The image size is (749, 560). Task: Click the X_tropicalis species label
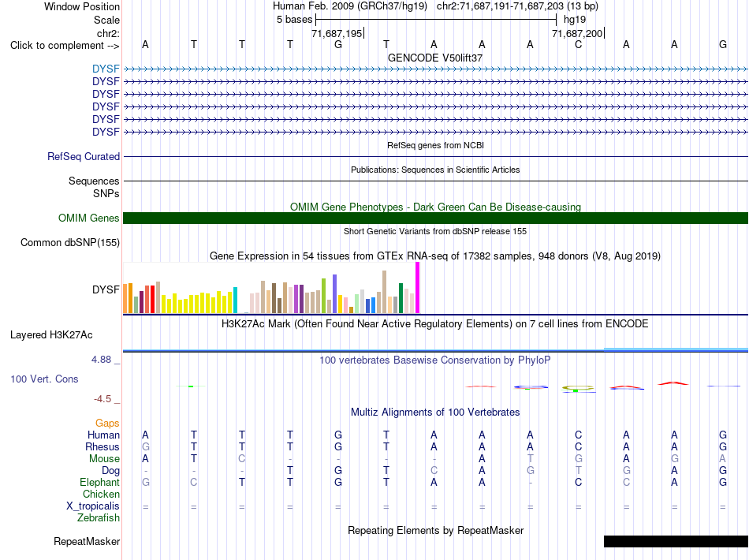tap(93, 506)
